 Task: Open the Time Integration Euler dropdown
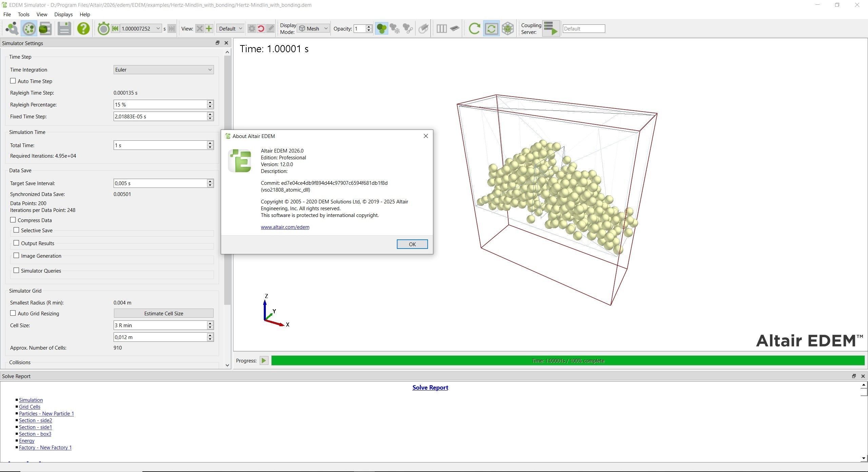coord(163,70)
